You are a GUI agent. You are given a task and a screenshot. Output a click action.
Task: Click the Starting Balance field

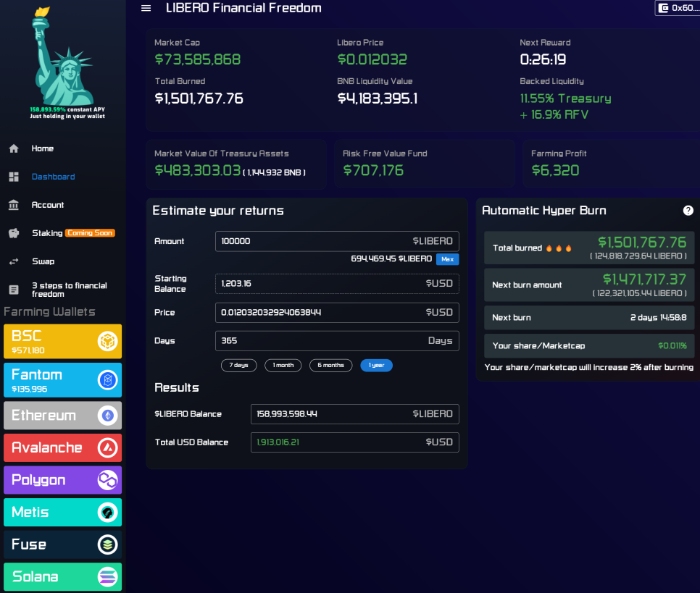(x=337, y=284)
